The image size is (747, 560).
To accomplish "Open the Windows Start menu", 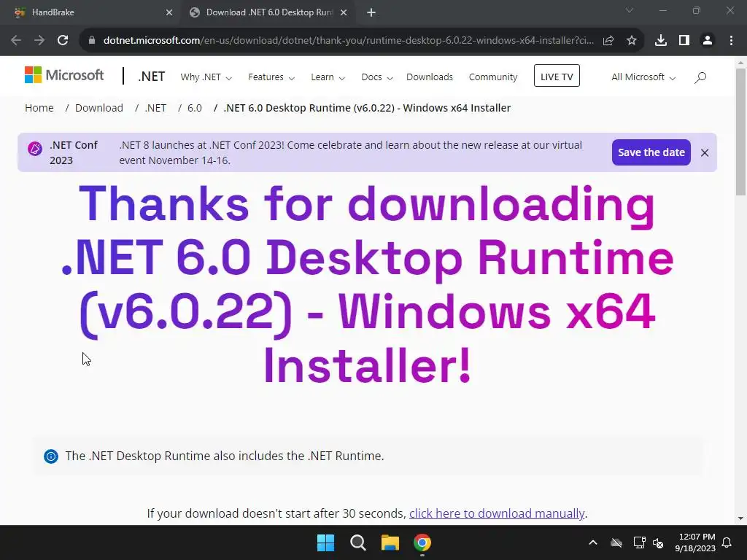I will coord(326,542).
